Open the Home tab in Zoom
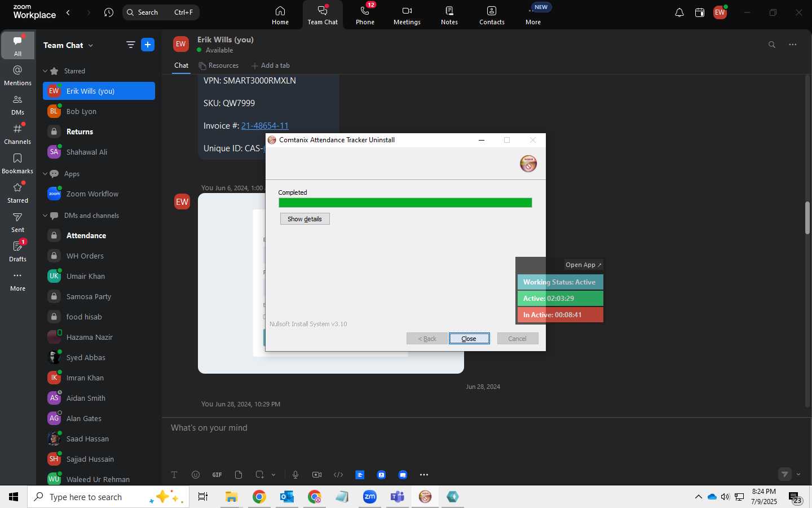 pos(280,15)
